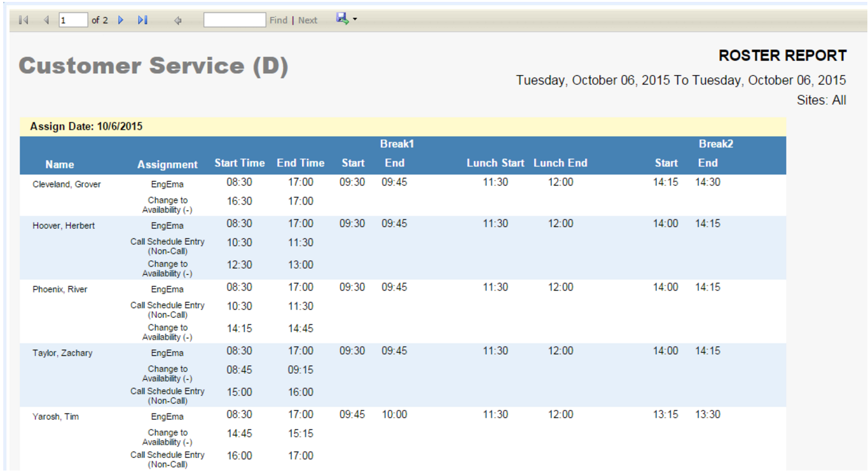Select the Phoenix, River name cell
Viewport: 868px width, 475px height.
(x=60, y=289)
